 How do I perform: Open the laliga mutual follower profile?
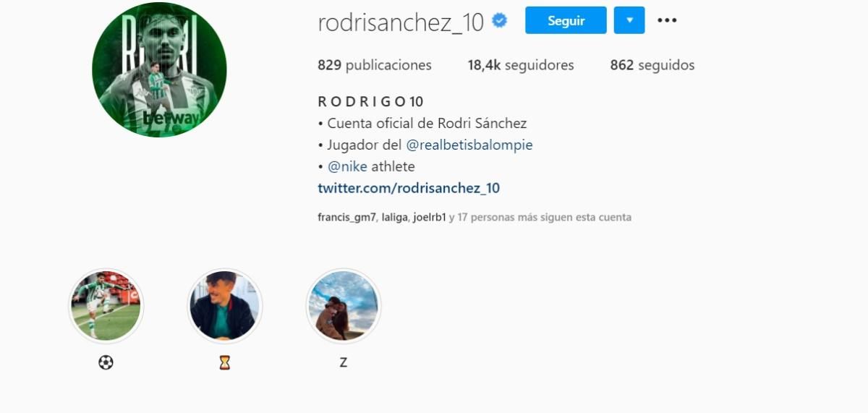pyautogui.click(x=395, y=217)
